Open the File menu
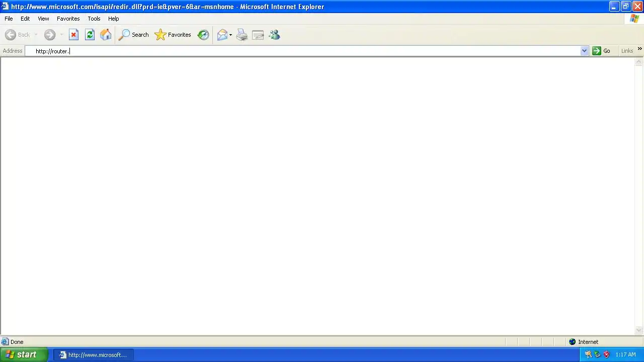Screen dimensions: 644x362 [9, 19]
